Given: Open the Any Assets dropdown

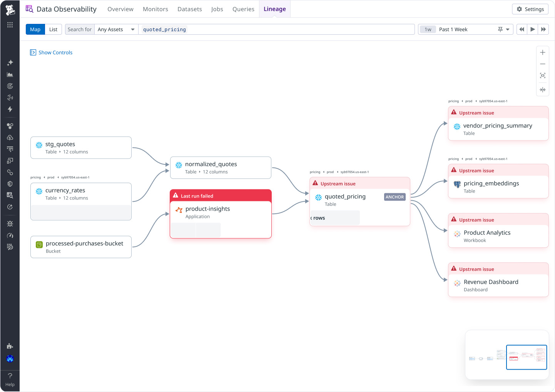Looking at the screenshot, I should (x=116, y=29).
